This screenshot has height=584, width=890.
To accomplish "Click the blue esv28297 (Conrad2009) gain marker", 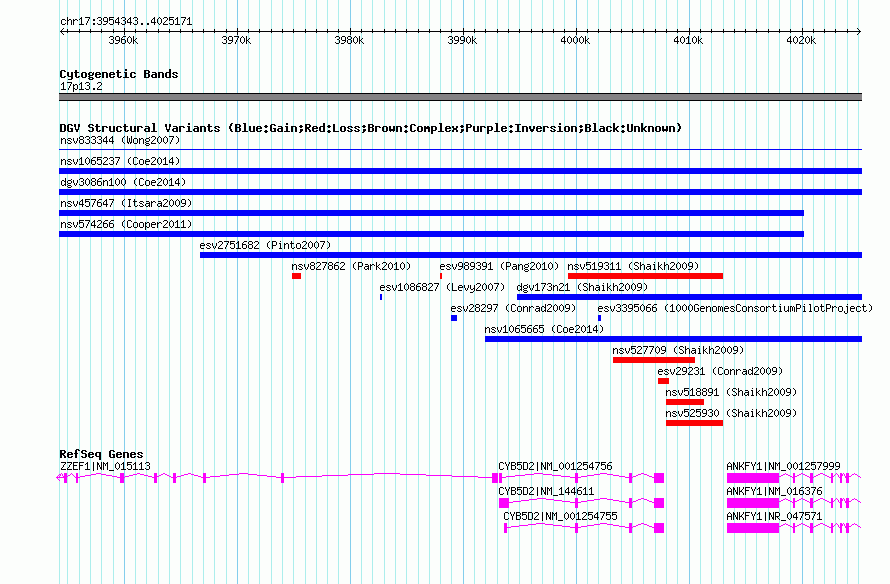I will pyautogui.click(x=454, y=318).
